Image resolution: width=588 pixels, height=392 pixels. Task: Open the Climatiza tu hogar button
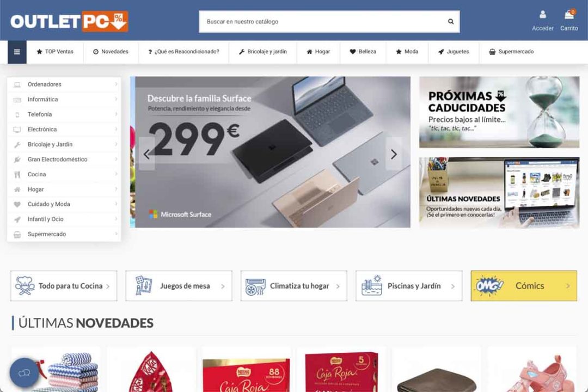[x=293, y=286]
